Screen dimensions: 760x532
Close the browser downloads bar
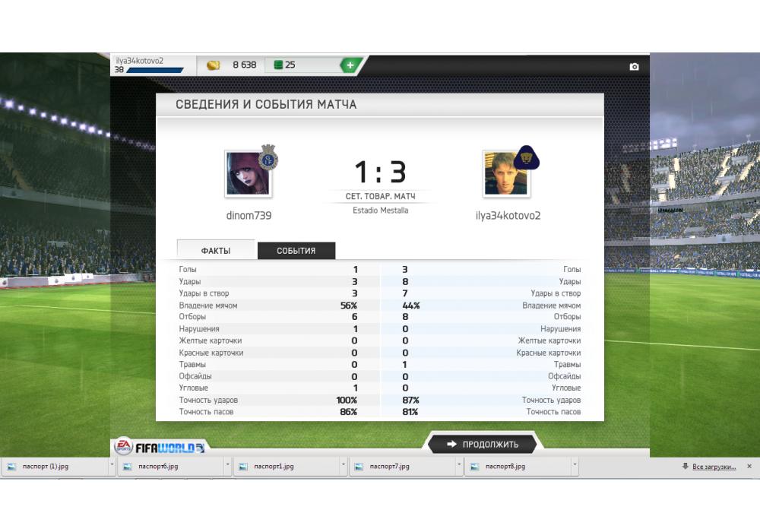tap(749, 466)
